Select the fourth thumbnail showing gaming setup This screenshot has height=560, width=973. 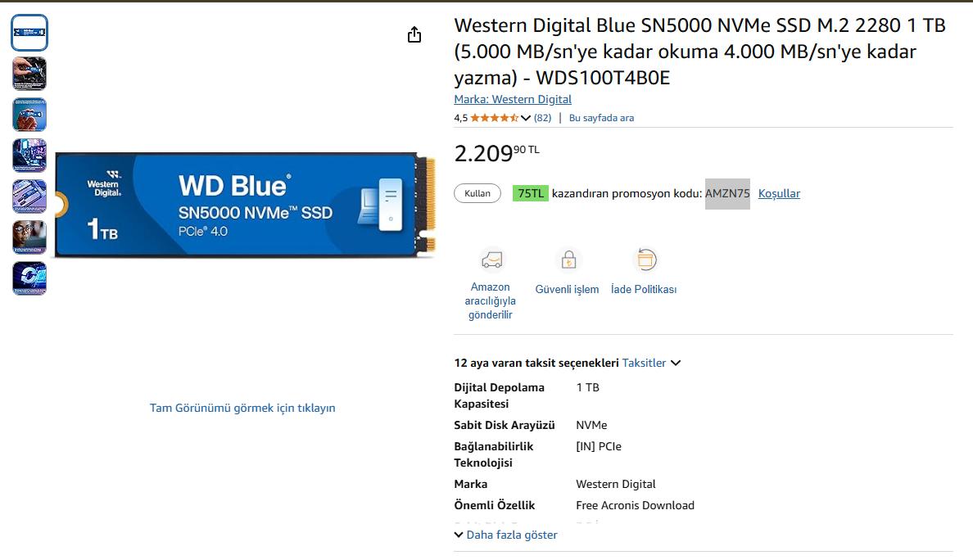[x=29, y=156]
